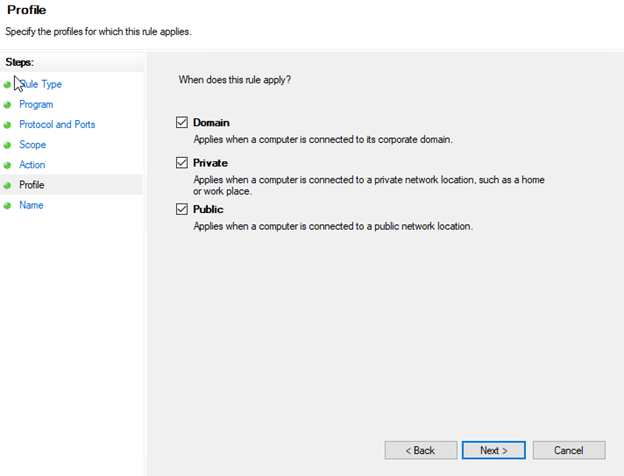Click 'When does this rule apply?' text
This screenshot has height=476, width=624.
tap(235, 80)
